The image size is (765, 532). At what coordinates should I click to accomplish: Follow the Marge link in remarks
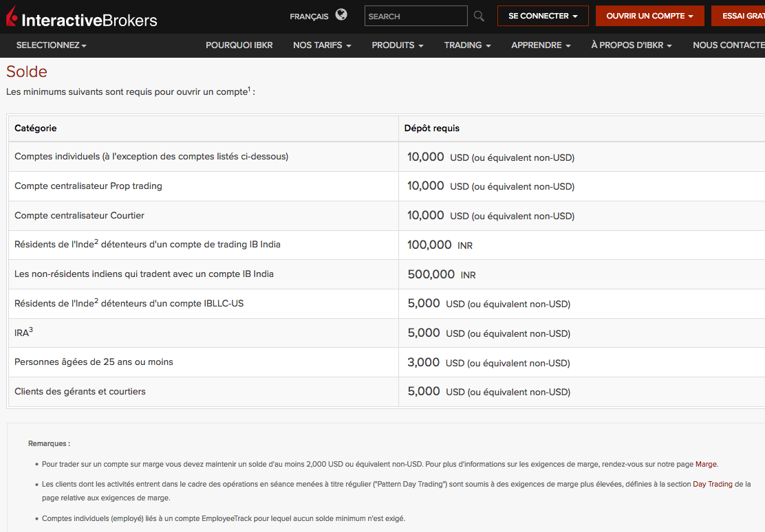click(x=706, y=464)
